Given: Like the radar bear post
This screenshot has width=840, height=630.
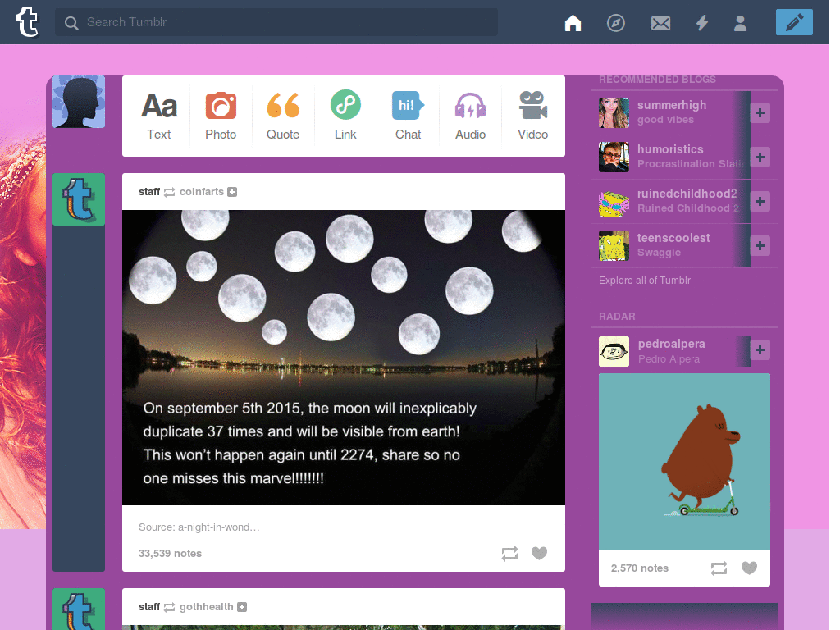Looking at the screenshot, I should pos(749,568).
